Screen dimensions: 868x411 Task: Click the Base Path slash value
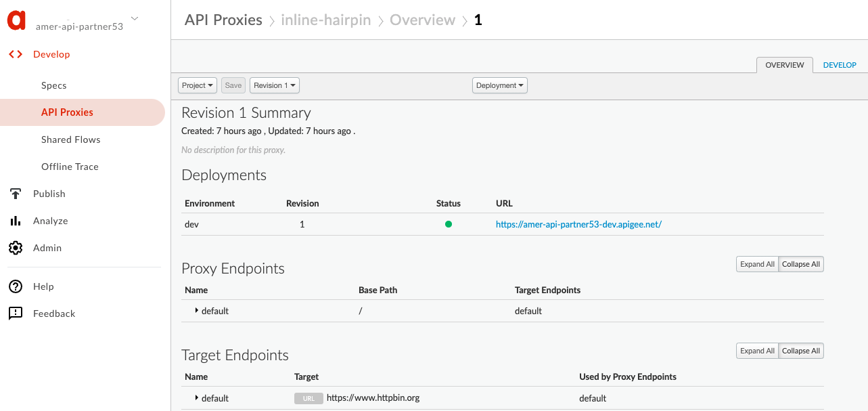point(361,311)
